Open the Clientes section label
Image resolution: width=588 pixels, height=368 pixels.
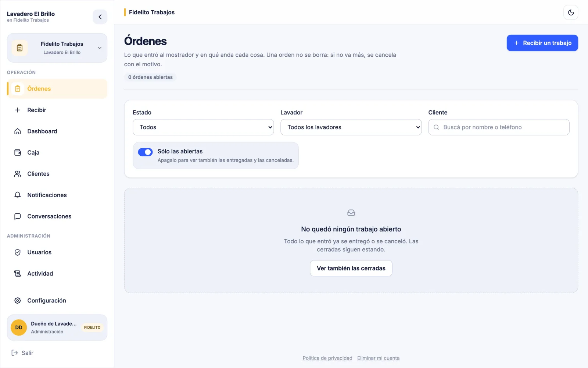38,174
